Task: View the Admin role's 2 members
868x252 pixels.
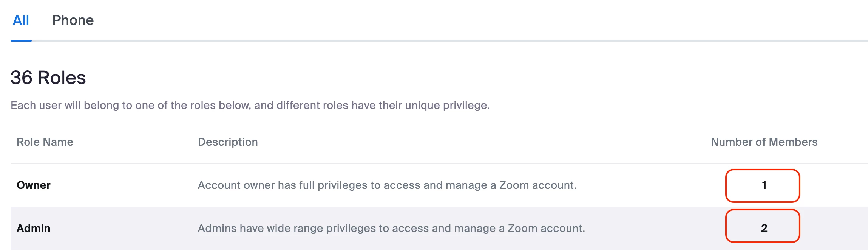Action: (764, 228)
